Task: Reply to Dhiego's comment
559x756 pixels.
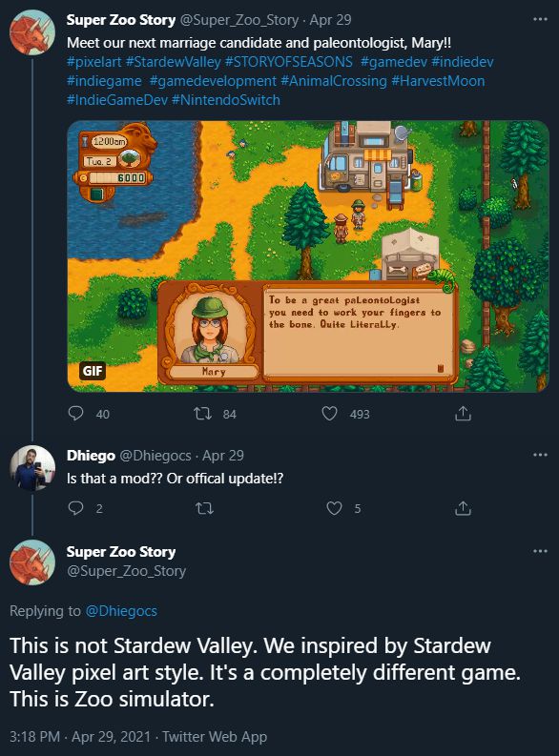Action: coord(75,508)
